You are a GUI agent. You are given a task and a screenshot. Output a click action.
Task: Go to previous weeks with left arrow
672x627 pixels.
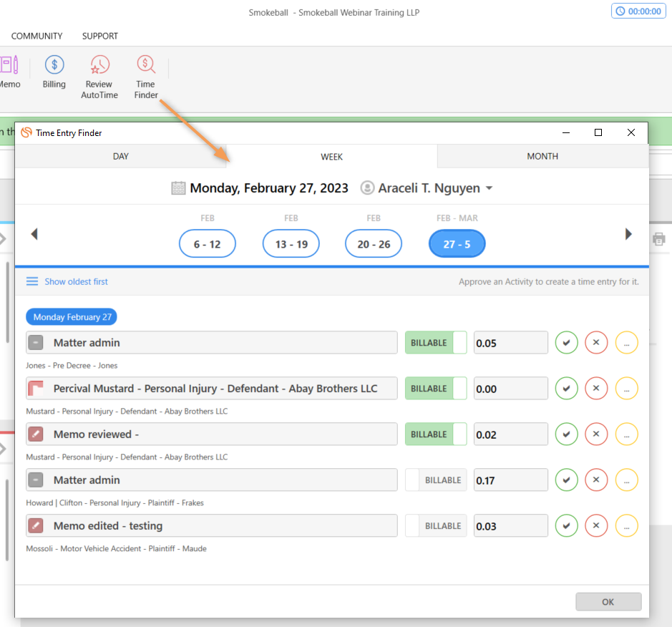tap(34, 234)
